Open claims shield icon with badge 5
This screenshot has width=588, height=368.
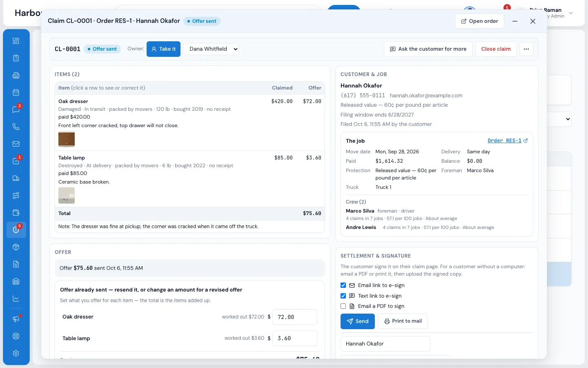[16, 230]
